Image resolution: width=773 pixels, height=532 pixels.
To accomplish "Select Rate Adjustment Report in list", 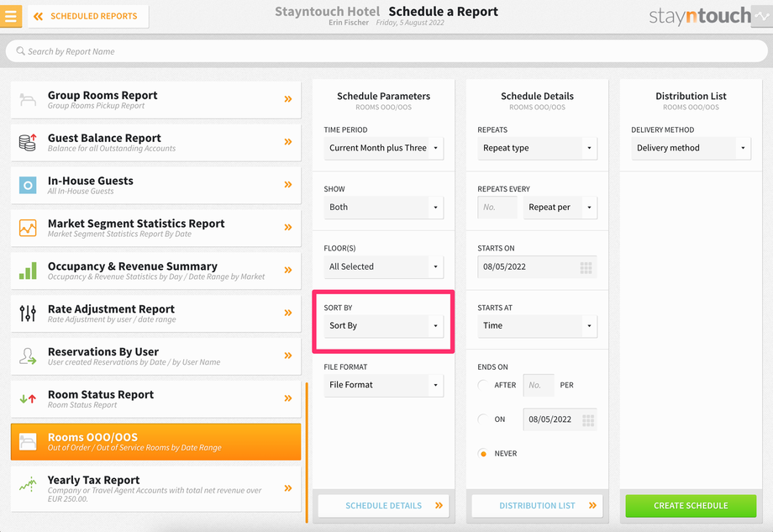I will pos(155,313).
